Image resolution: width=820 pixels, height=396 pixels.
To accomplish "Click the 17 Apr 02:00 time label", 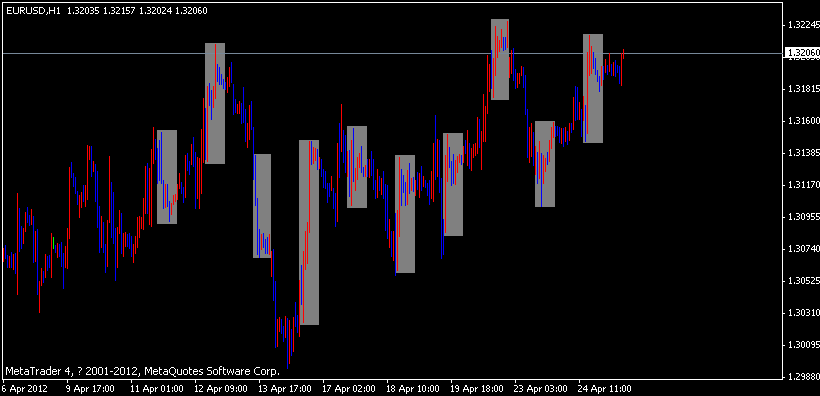I will pos(348,389).
